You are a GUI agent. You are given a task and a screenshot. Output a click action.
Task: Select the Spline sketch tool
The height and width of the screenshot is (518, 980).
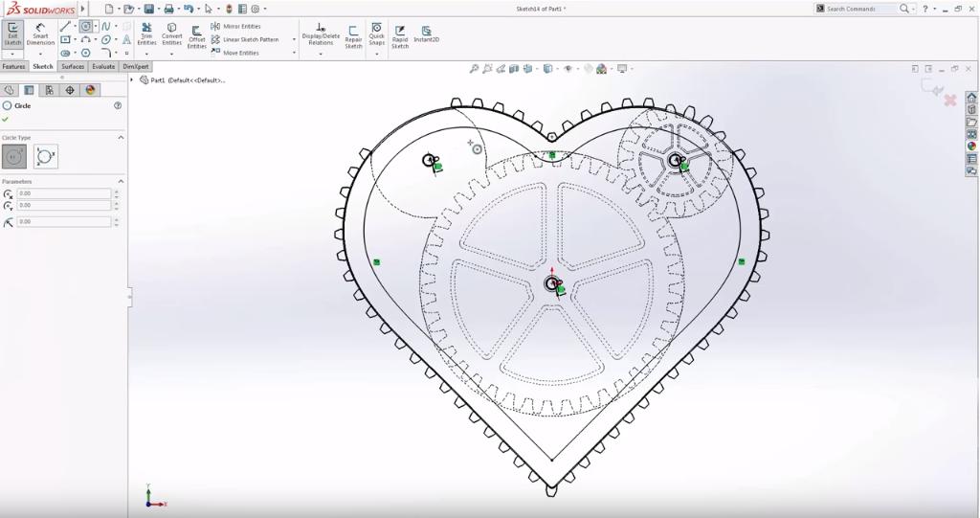click(x=105, y=26)
